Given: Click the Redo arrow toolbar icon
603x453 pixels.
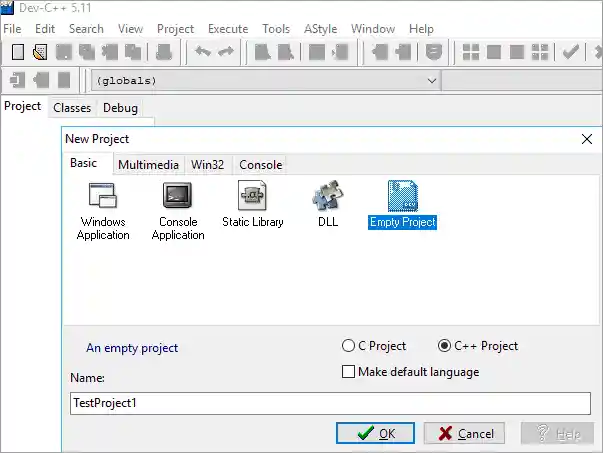Looking at the screenshot, I should click(226, 51).
